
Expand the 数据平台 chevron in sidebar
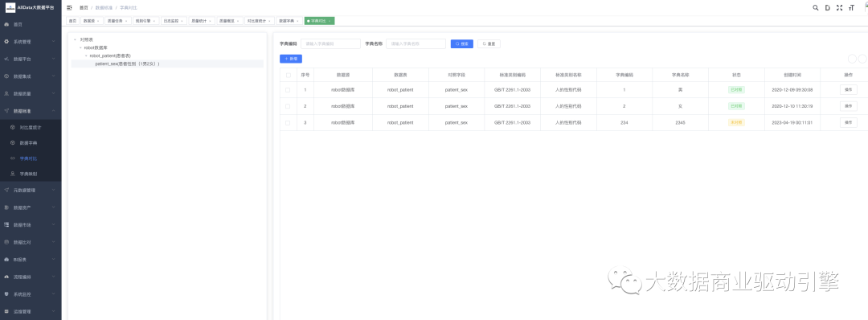[54, 59]
